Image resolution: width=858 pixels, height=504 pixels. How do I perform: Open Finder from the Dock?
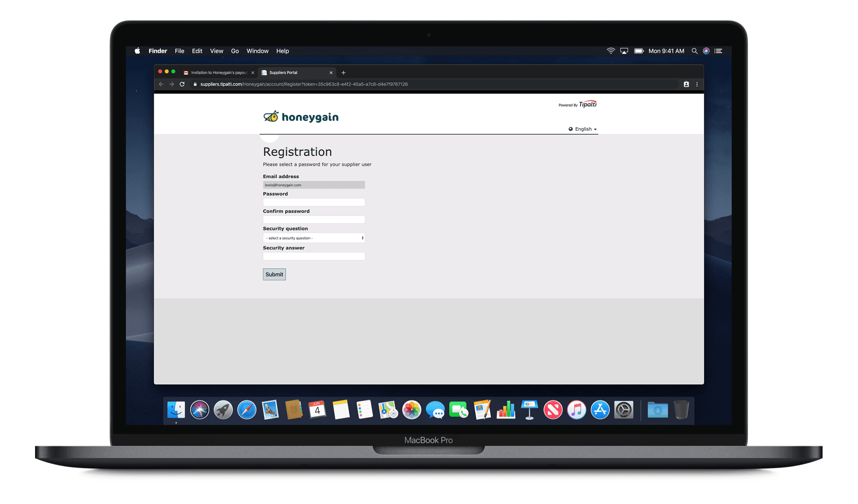[x=176, y=410]
